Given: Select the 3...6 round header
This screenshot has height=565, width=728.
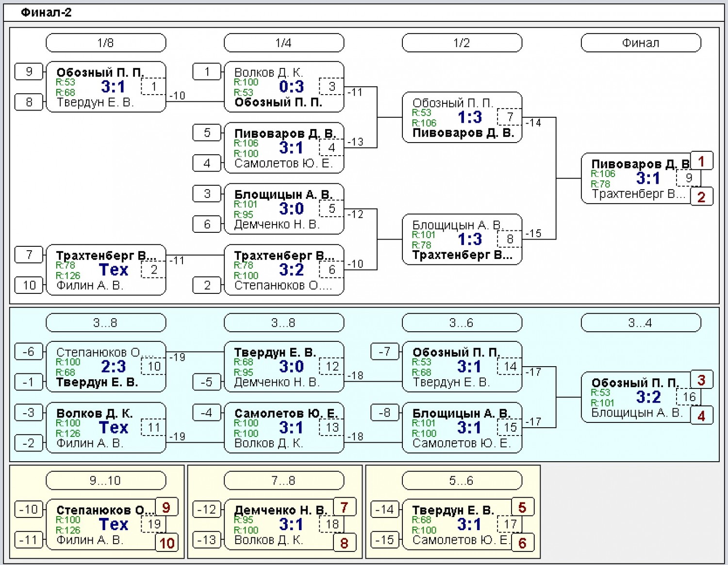Looking at the screenshot, I should point(462,323).
